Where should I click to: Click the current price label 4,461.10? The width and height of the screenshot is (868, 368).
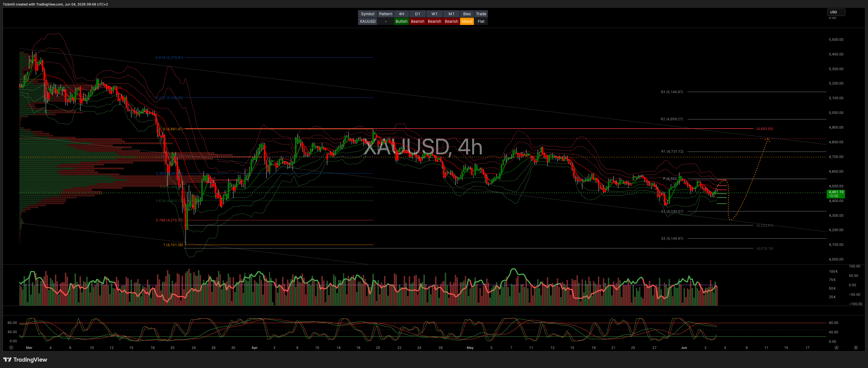click(x=836, y=194)
